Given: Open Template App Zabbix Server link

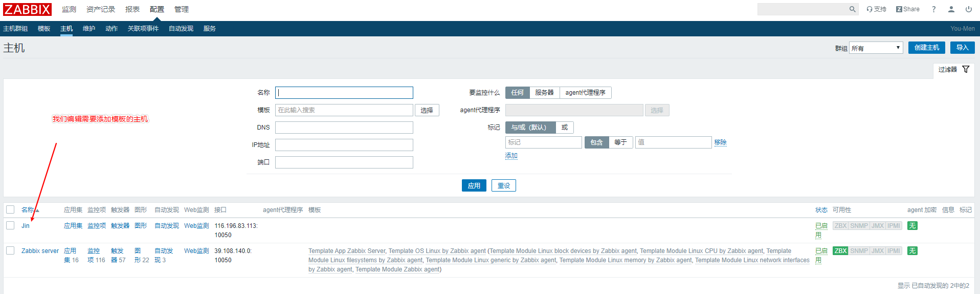Looking at the screenshot, I should [347, 251].
